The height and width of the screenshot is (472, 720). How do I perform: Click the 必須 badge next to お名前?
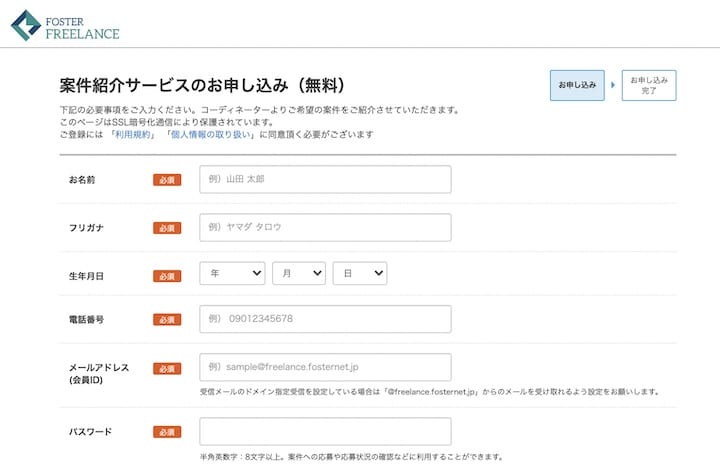click(x=167, y=180)
